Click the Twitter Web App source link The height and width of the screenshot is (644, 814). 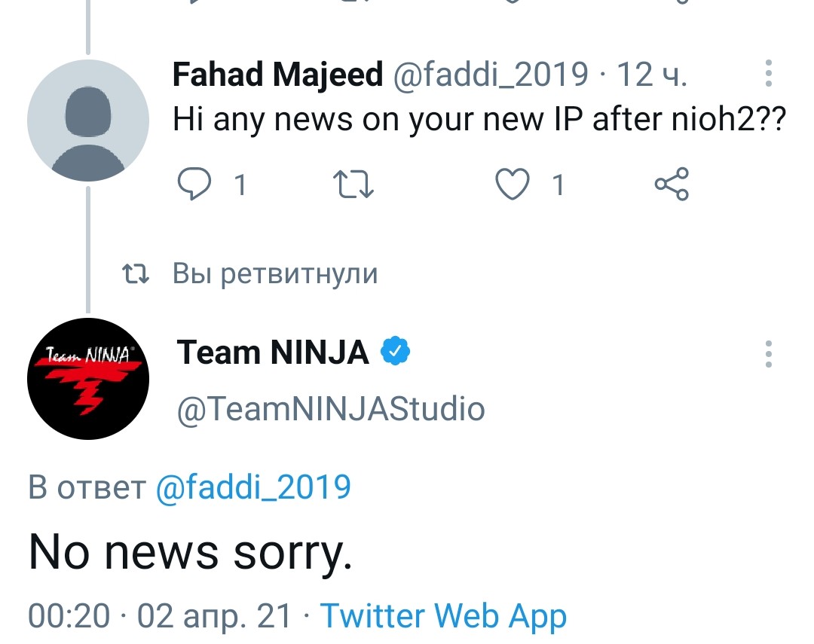pos(443,616)
